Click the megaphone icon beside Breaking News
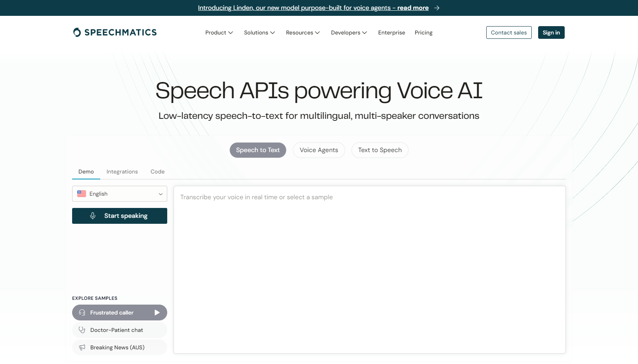The width and height of the screenshot is (638, 364). click(x=82, y=347)
